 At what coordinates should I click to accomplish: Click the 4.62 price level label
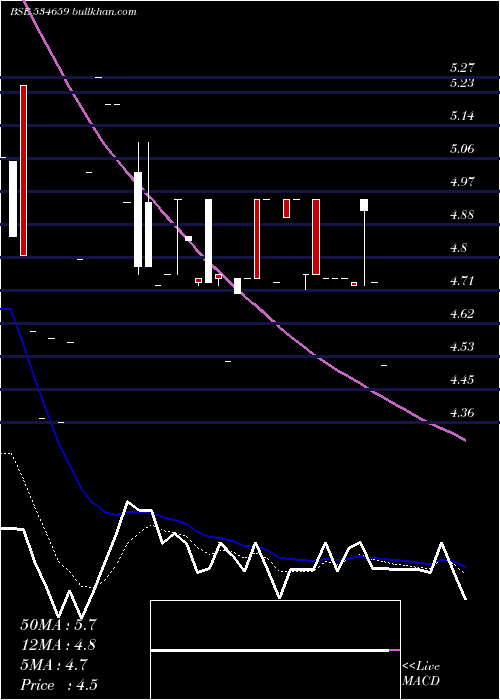[462, 314]
